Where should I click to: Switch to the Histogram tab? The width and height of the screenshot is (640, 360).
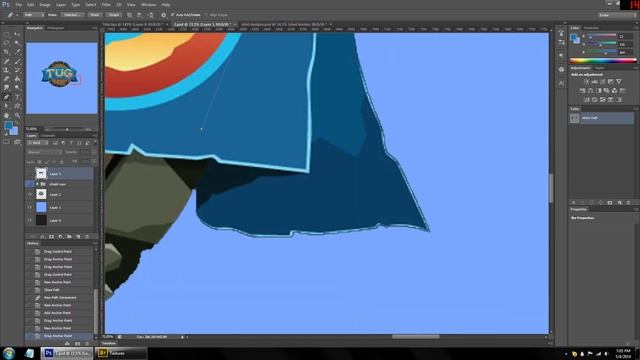tap(55, 28)
